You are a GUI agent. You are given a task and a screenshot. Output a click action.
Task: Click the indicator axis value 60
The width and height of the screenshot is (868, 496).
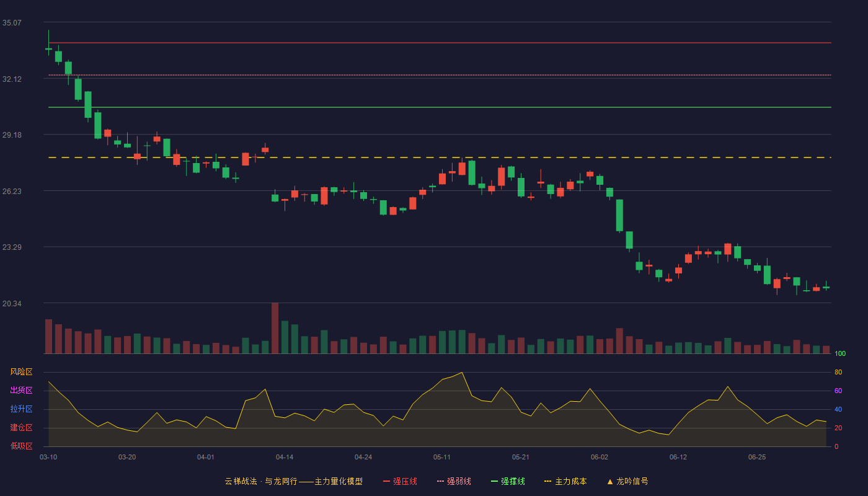[838, 391]
